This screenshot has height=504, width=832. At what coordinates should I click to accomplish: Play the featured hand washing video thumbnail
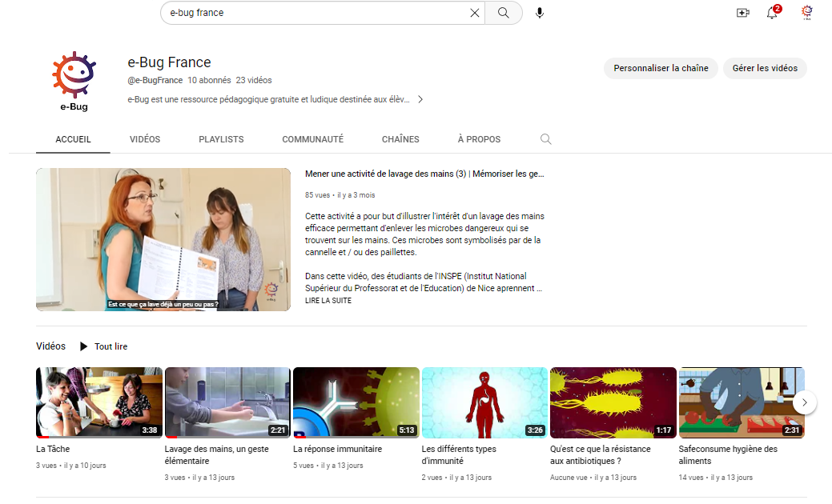[x=163, y=239]
